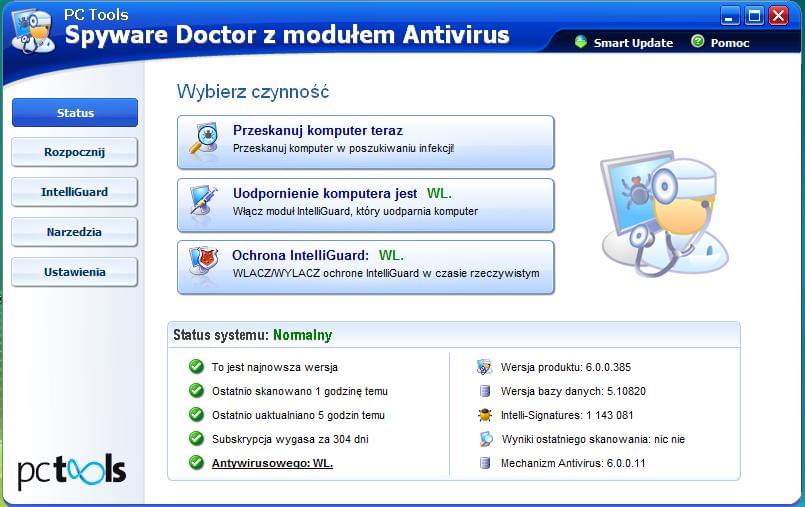The width and height of the screenshot is (805, 507).
Task: Click green check icon next to 'Antywirusowego: WL.'
Action: (x=196, y=462)
